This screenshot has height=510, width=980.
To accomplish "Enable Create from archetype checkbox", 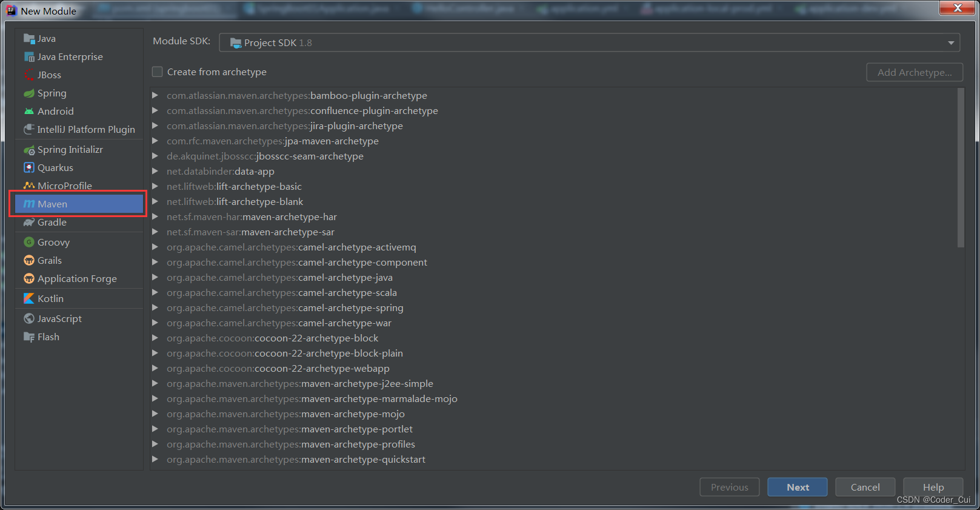I will 158,72.
